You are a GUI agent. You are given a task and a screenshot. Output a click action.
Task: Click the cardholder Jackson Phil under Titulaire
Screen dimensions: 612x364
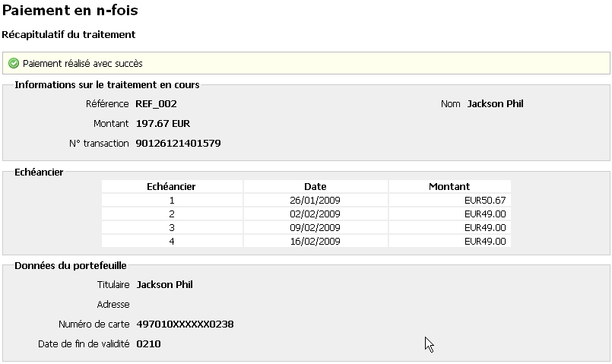click(164, 285)
